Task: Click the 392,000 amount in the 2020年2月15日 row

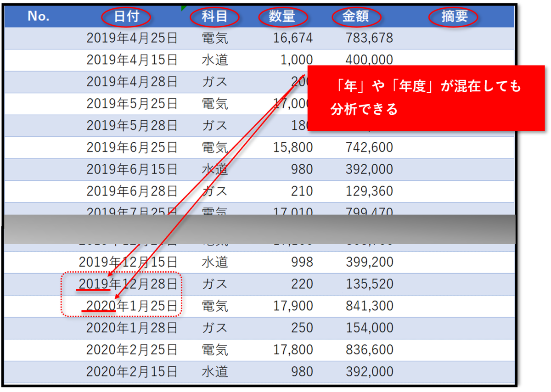Action: click(x=369, y=371)
